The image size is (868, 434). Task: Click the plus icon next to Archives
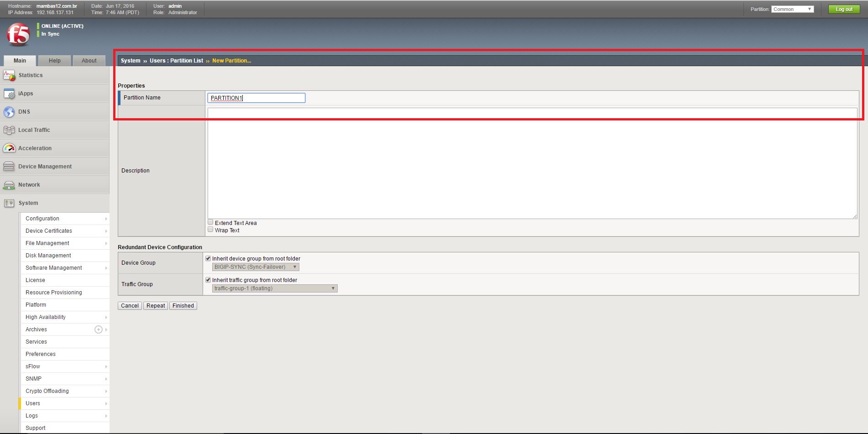98,329
